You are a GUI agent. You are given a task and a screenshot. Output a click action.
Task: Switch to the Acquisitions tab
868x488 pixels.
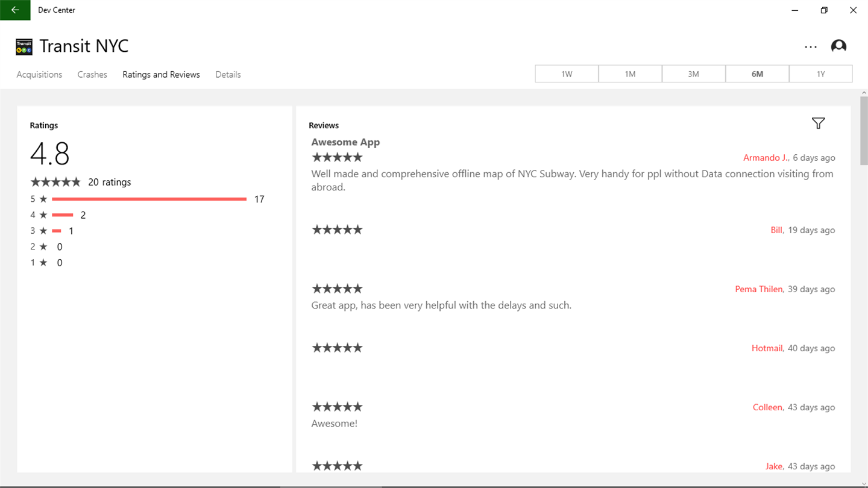(39, 75)
